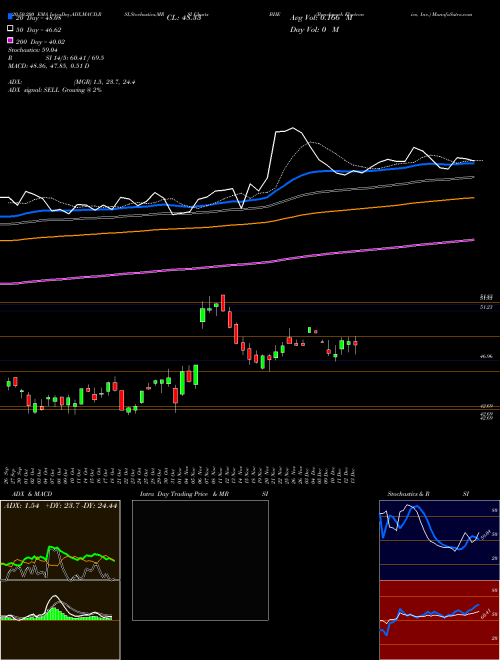Select the 'Avg Vol: 0.166 M' text

coord(321,18)
